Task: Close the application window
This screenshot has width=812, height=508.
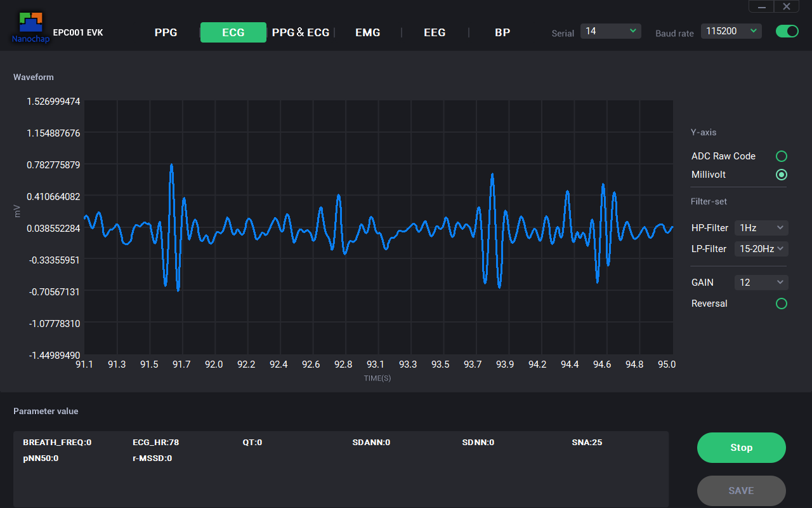Action: click(787, 6)
